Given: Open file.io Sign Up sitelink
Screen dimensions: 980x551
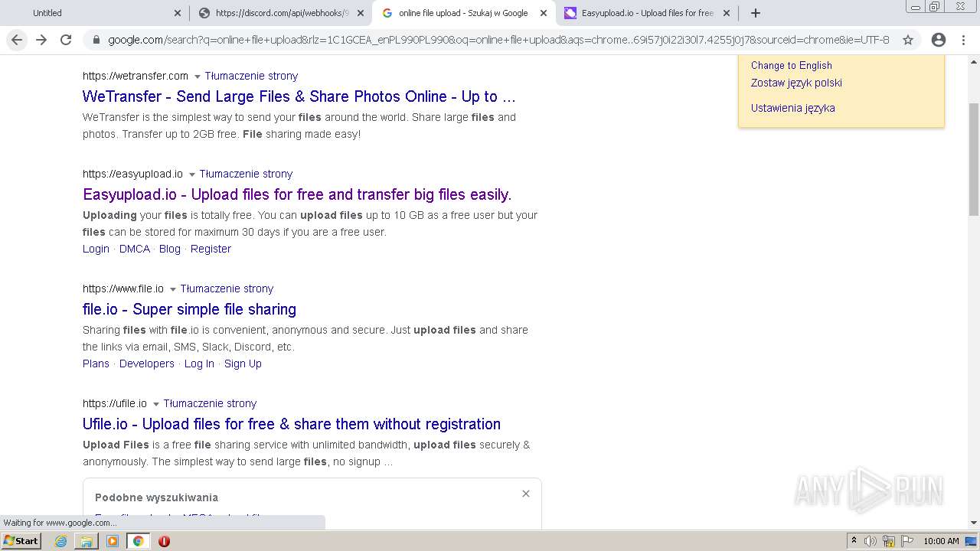Looking at the screenshot, I should pyautogui.click(x=243, y=364).
